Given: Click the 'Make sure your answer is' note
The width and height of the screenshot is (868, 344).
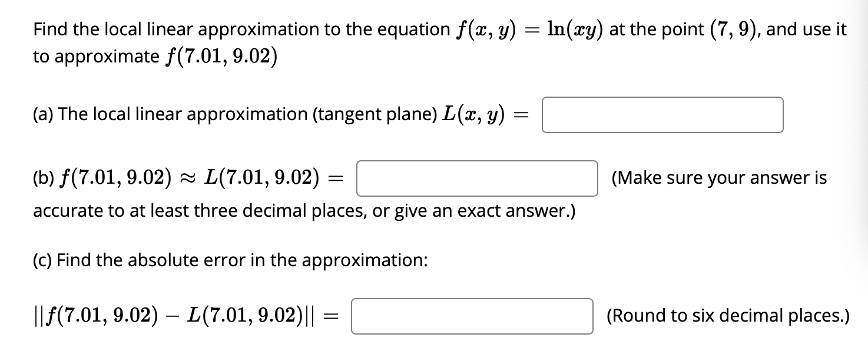Looking at the screenshot, I should point(720,177).
